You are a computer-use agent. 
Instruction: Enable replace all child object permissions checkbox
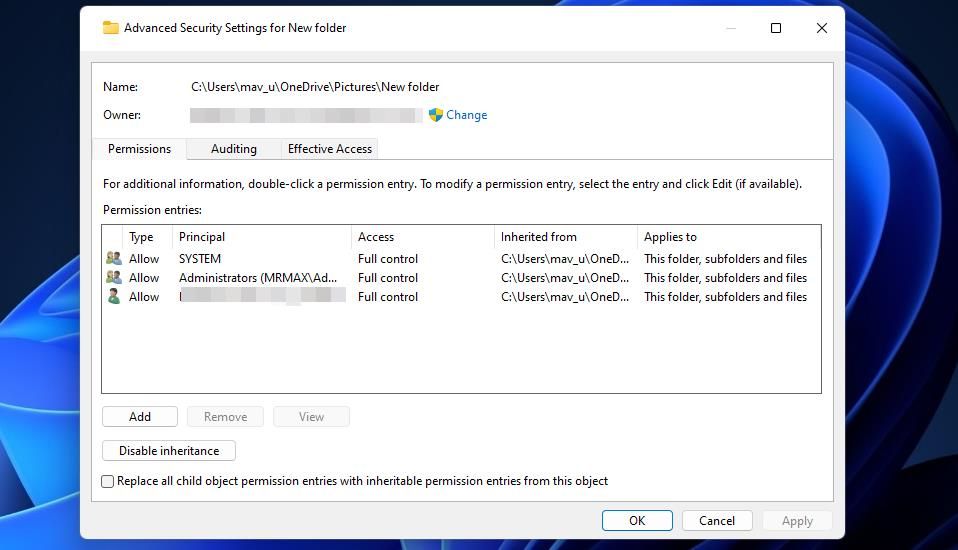click(108, 481)
